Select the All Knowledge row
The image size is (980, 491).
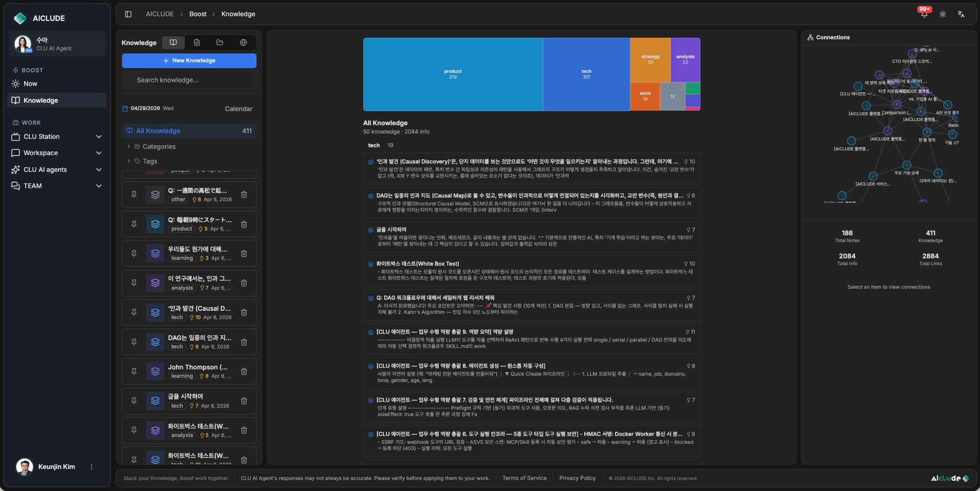point(189,131)
